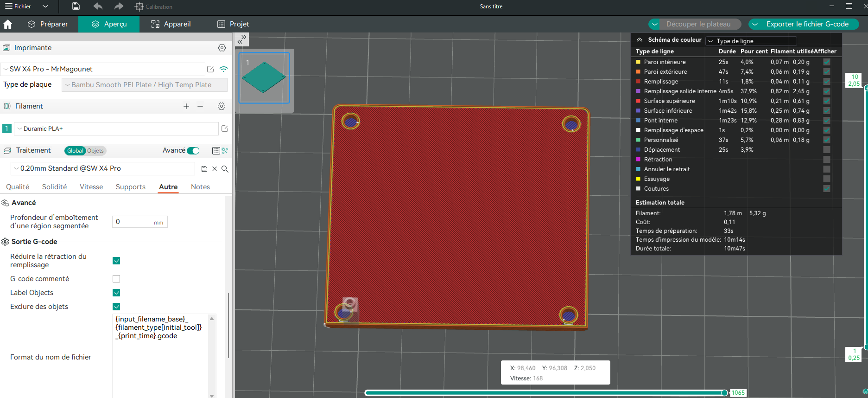The height and width of the screenshot is (398, 868).
Task: Click the scroll-down arrow of filename format box
Action: coord(212,396)
